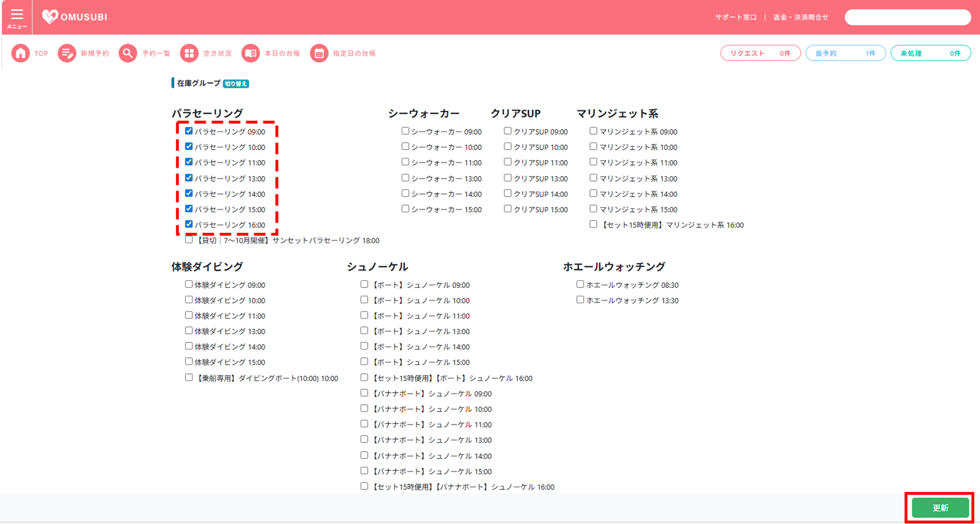Check マリンジェット系 11:00
The width and height of the screenshot is (980, 524).
(x=593, y=162)
